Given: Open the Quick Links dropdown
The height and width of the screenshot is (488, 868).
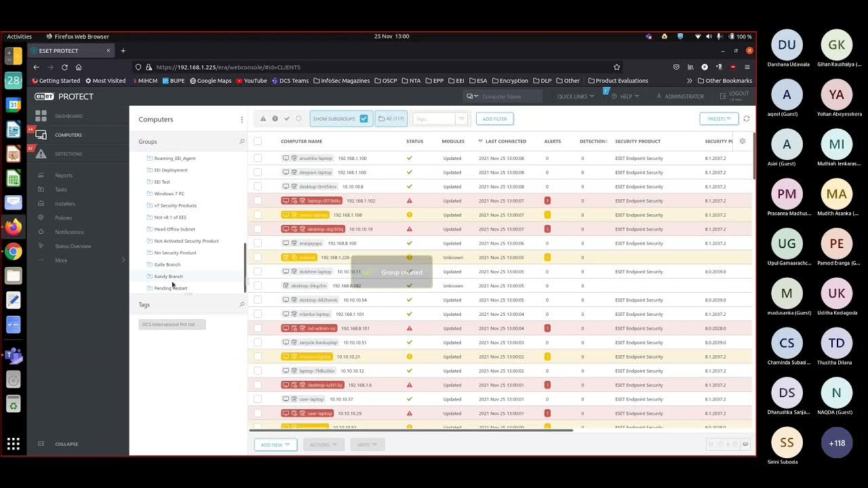Looking at the screenshot, I should (576, 96).
